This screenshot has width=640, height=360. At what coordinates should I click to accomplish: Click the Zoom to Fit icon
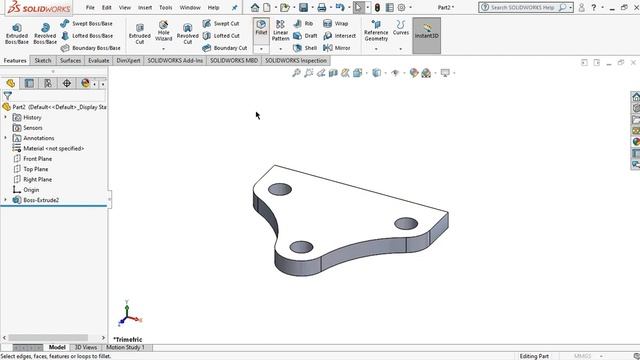[x=296, y=73]
